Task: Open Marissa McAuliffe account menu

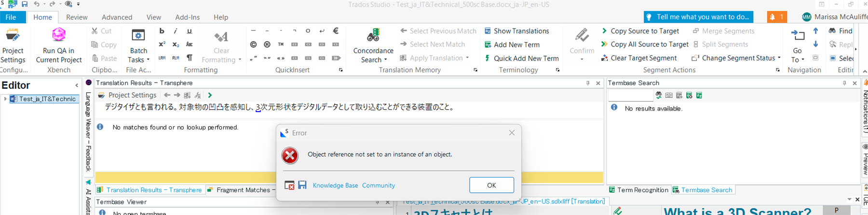Action: click(x=835, y=17)
